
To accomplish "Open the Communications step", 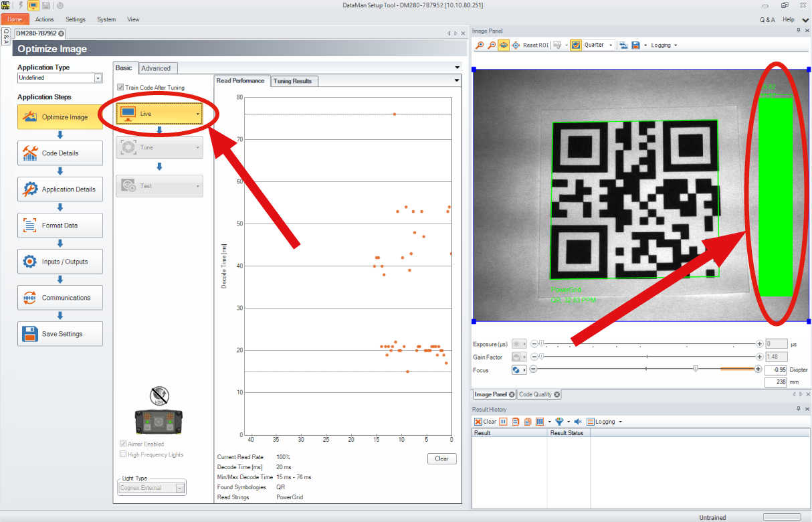I will (x=60, y=298).
